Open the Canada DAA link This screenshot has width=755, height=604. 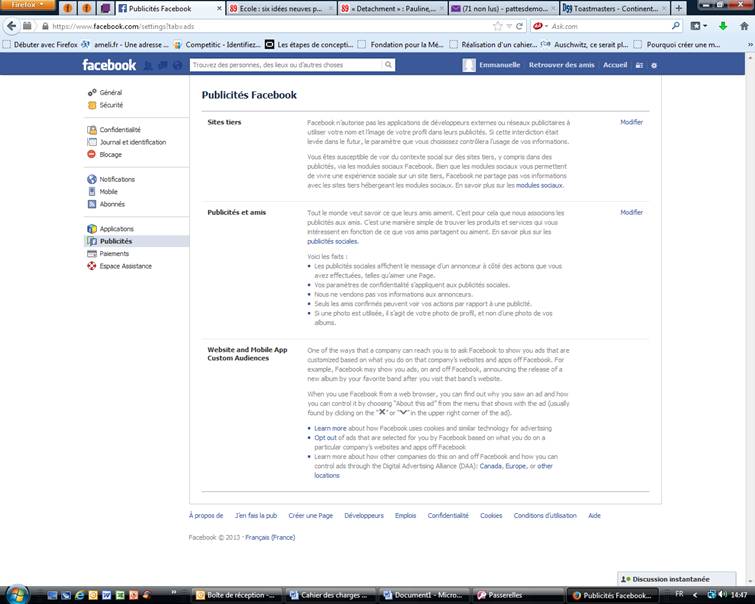coord(490,466)
